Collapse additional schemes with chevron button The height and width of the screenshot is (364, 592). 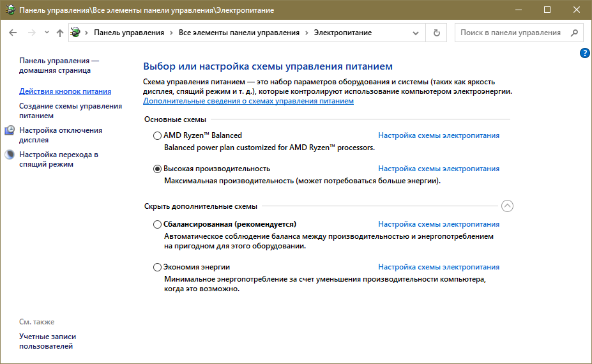coord(507,206)
